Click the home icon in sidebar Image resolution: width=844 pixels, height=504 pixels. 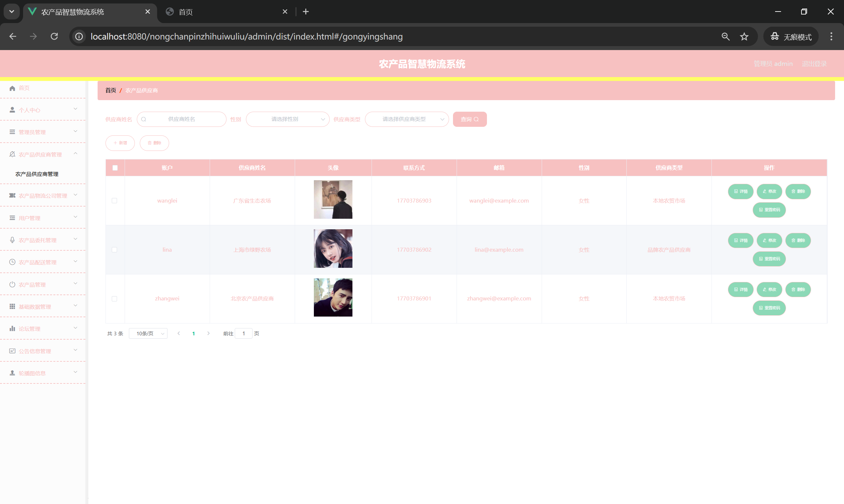pos(12,88)
